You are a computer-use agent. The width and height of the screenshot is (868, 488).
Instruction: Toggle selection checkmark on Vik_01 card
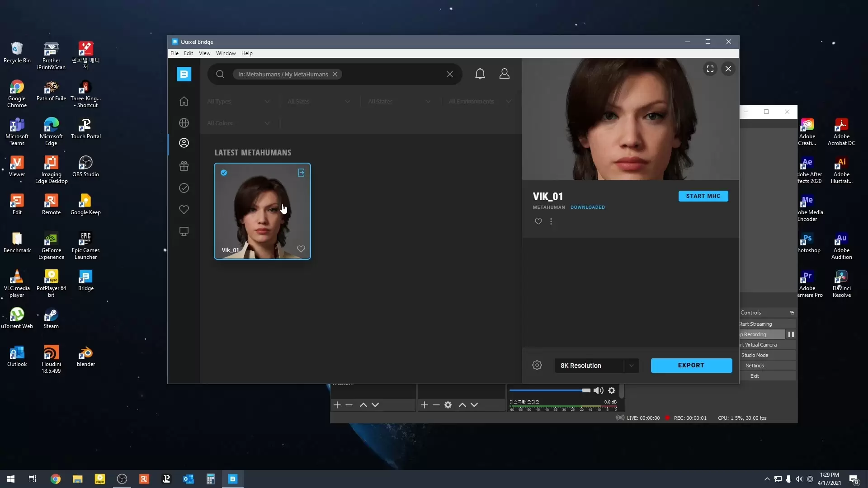pos(224,173)
